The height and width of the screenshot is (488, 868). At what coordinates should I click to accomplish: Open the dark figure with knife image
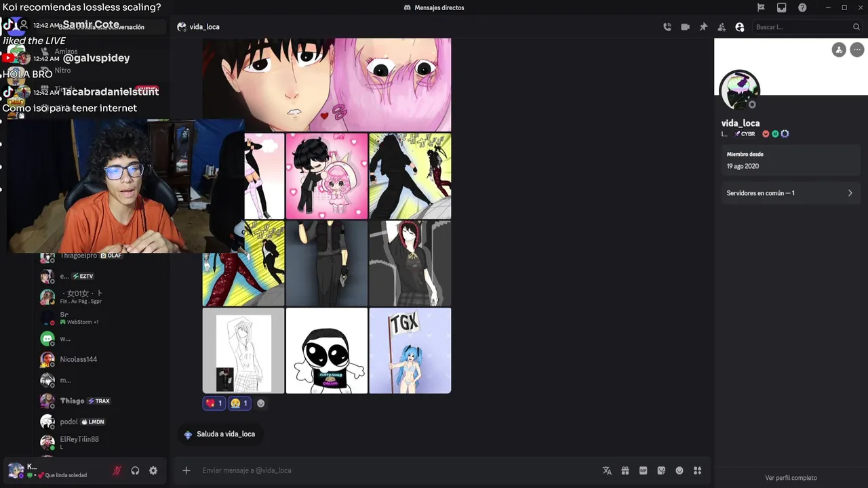[x=326, y=263]
